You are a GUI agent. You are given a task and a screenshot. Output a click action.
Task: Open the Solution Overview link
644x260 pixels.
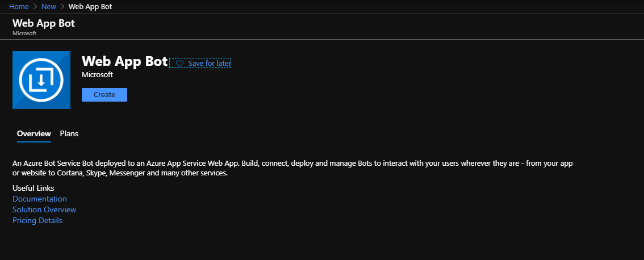tap(44, 209)
